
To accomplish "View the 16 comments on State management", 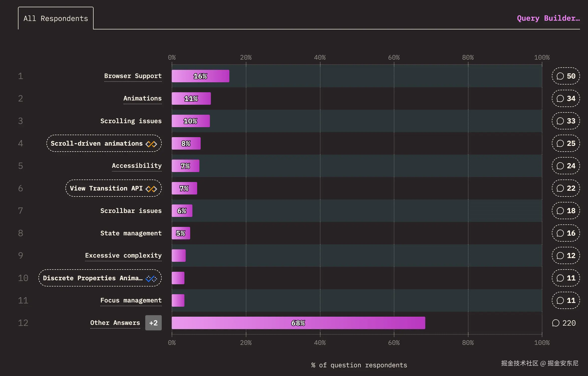I will (x=566, y=233).
